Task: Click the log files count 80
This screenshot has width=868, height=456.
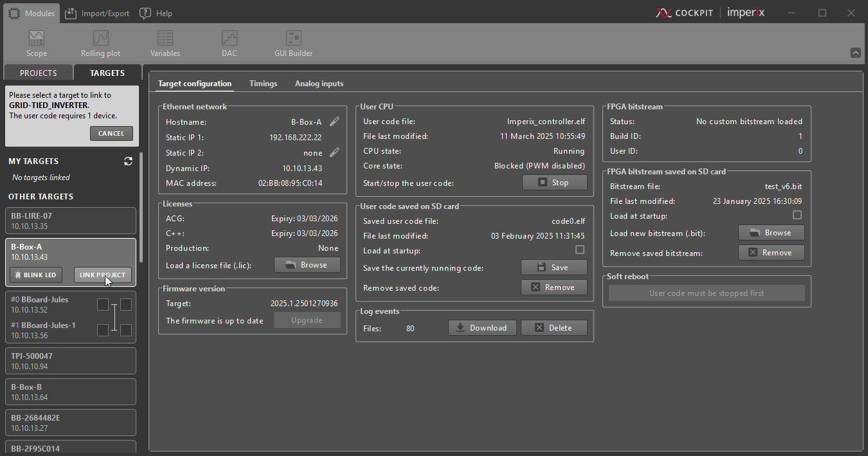Action: click(x=410, y=328)
